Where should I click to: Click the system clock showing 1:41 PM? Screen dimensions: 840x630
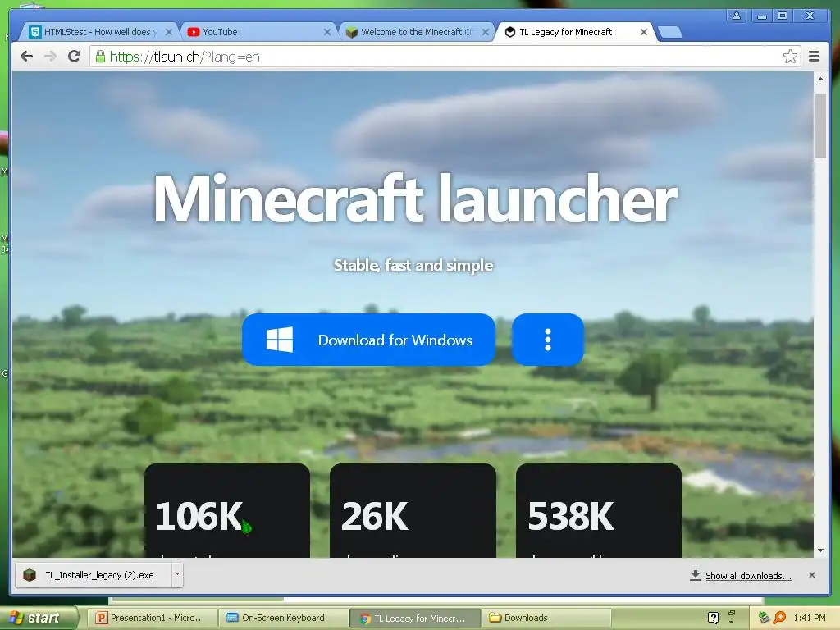tap(810, 618)
